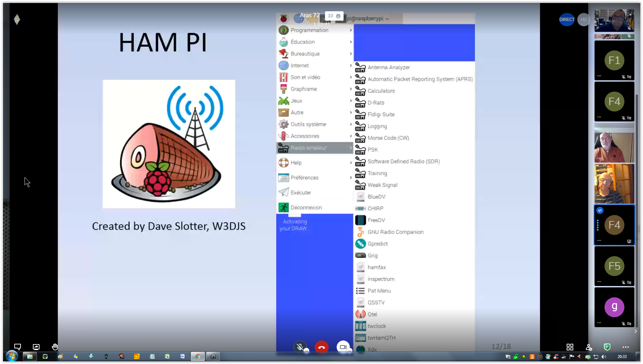This screenshot has width=643, height=364.
Task: Select the purple g participant thumbnail
Action: pyautogui.click(x=614, y=307)
